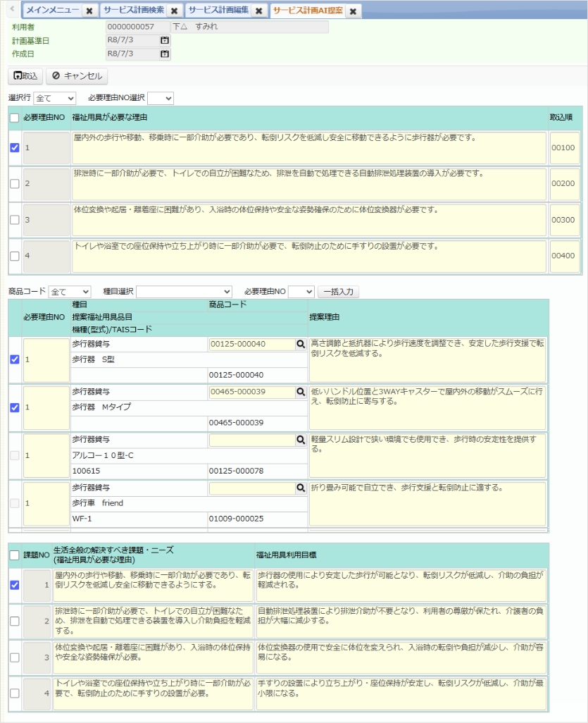Click product code field 00465-000039
This screenshot has width=588, height=723.
pos(252,392)
